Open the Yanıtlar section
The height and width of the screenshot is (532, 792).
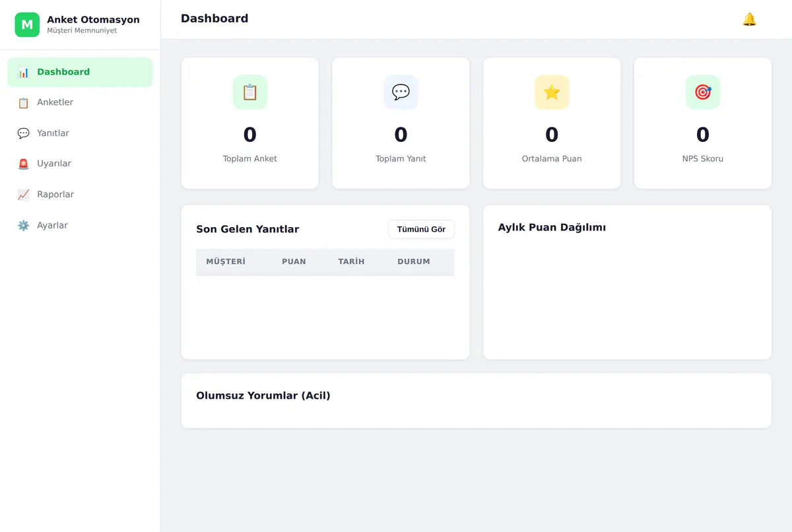(80, 133)
